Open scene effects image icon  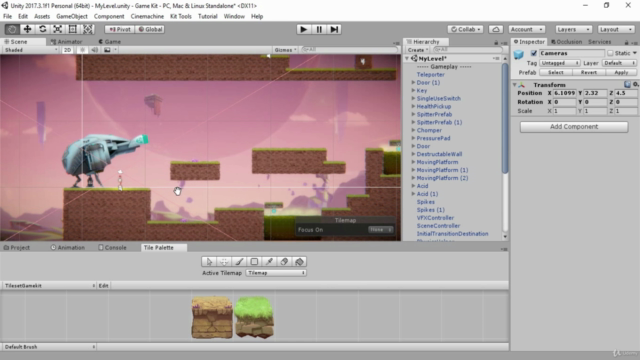point(107,50)
